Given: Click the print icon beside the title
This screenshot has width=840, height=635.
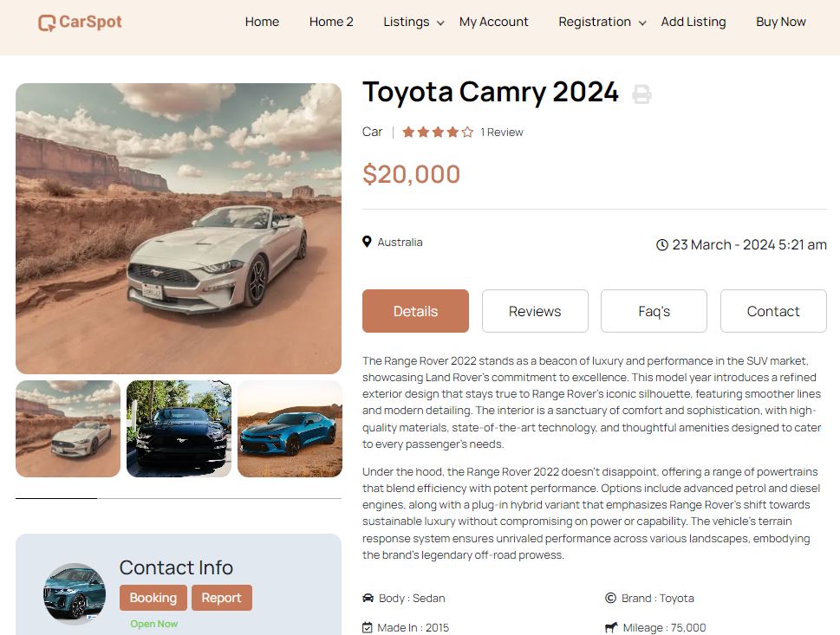Looking at the screenshot, I should pyautogui.click(x=641, y=94).
